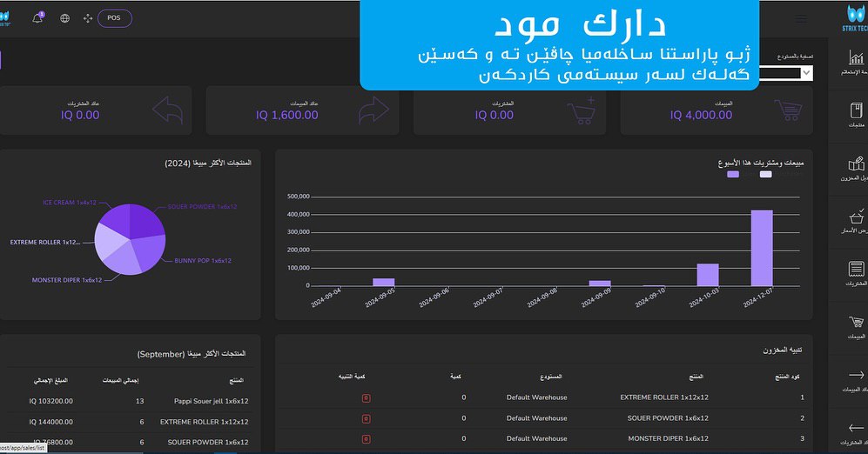The height and width of the screenshot is (454, 868).
Task: Click the Strix Tech logo in sidebar
Action: pos(855,17)
